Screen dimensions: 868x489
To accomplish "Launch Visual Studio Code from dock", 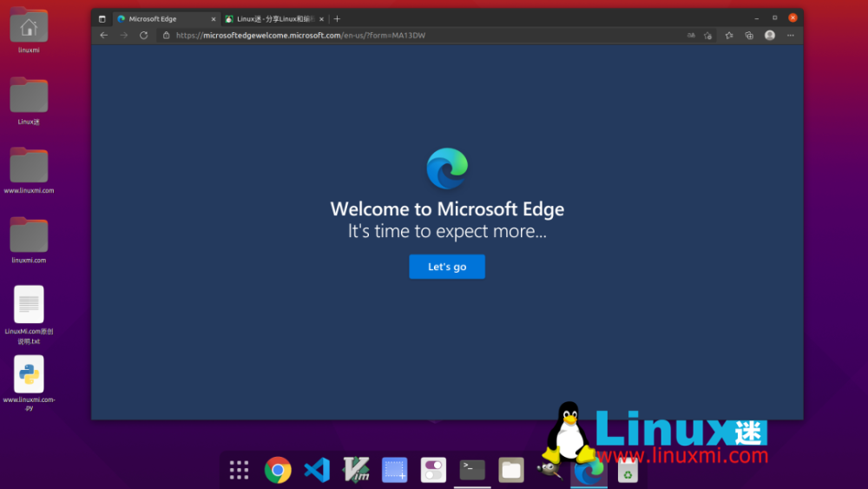I will tap(317, 470).
